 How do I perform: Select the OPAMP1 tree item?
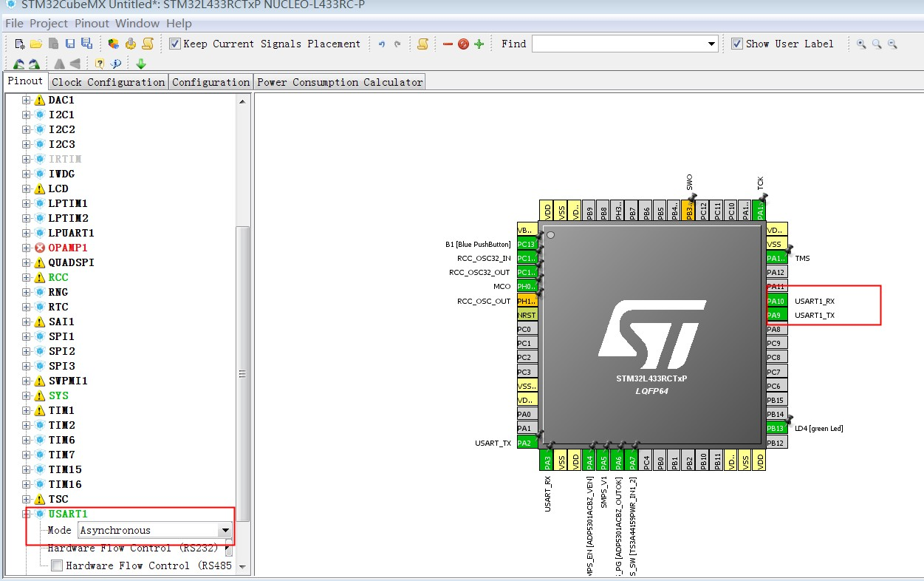point(68,248)
